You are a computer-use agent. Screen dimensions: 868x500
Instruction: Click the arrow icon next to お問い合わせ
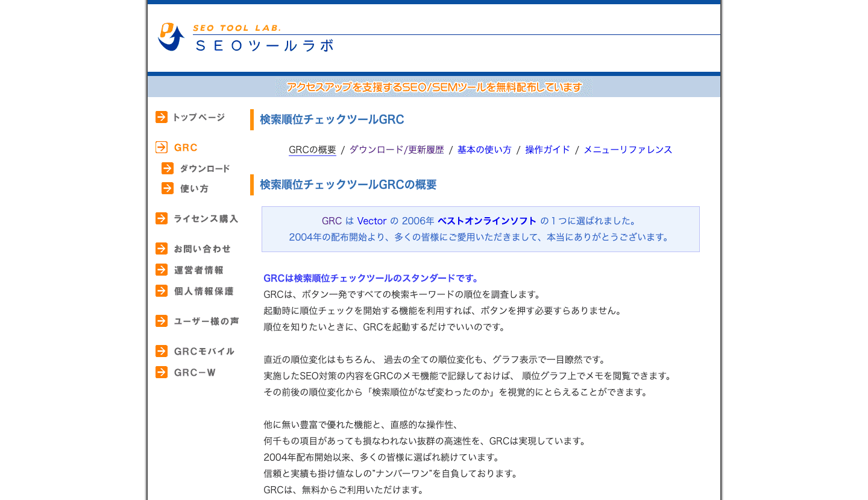(161, 248)
